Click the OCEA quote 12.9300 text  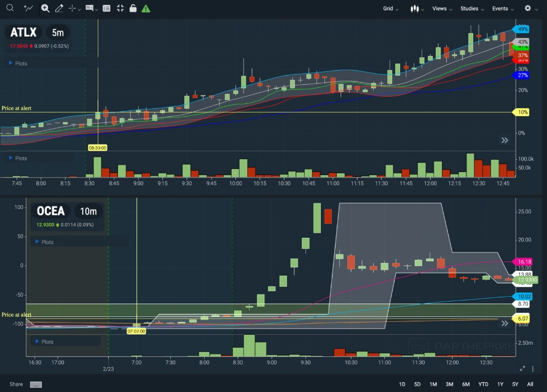(x=45, y=225)
